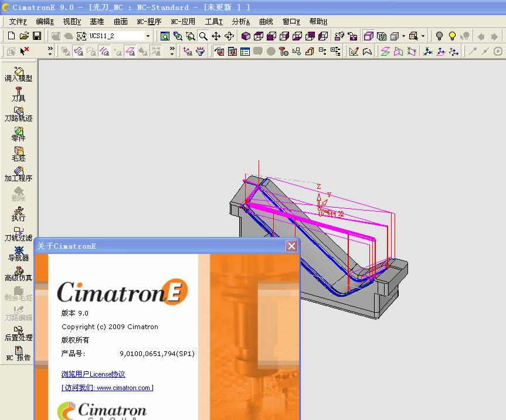Click 调入模型 in the NC sidebar

coord(18,74)
